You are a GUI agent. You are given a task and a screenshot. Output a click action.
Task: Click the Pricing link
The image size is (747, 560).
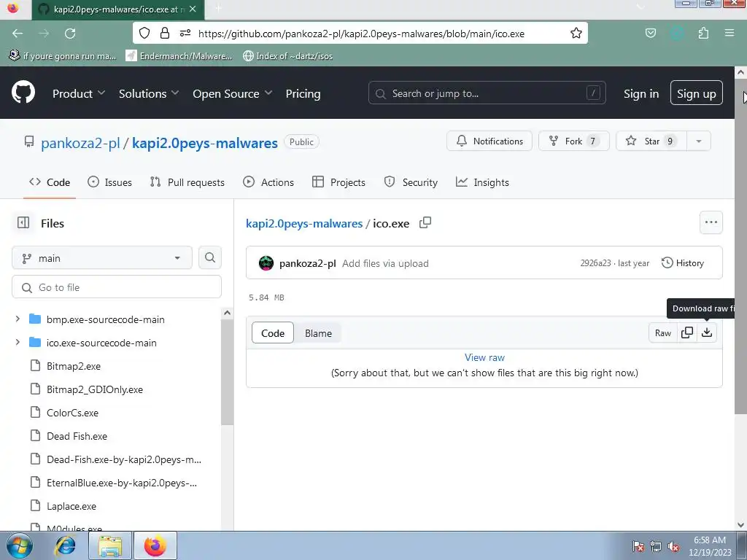click(x=303, y=94)
